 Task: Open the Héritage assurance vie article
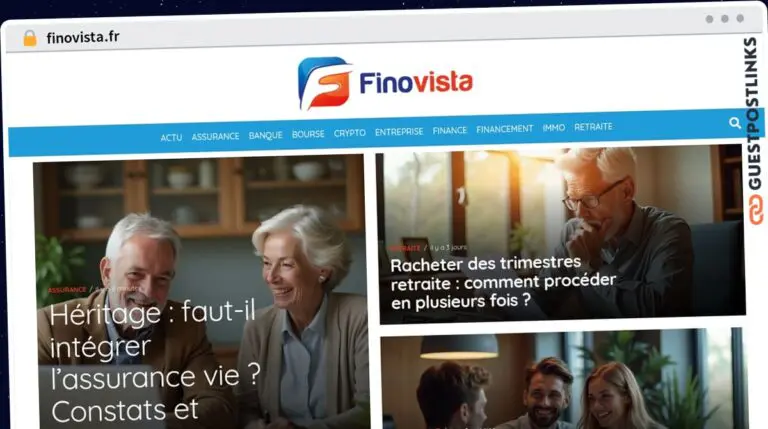pyautogui.click(x=154, y=362)
